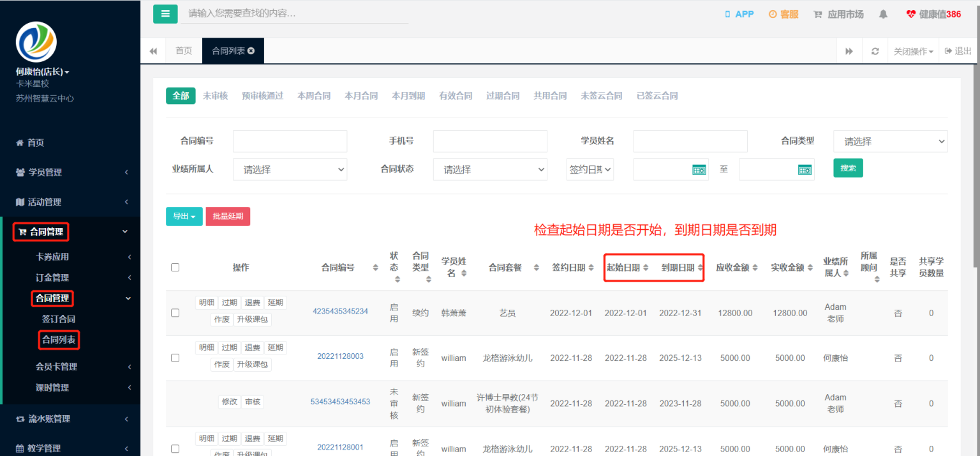Expand 学员管理 in the sidebar
This screenshot has height=456, width=980.
tap(70, 172)
